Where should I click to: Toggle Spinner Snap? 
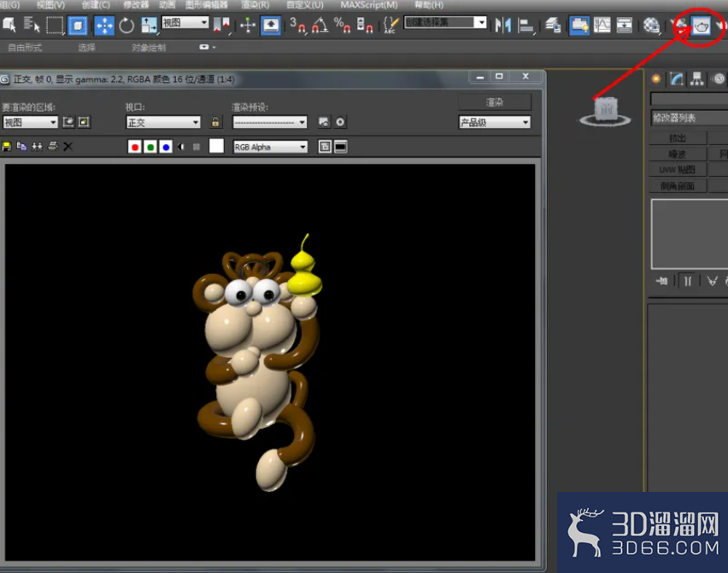point(365,25)
